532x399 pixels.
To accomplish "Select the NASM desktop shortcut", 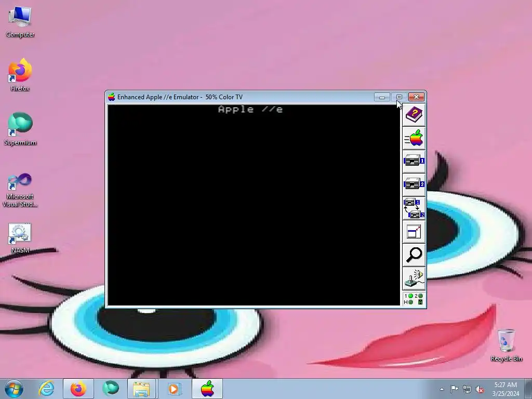I will pyautogui.click(x=20, y=238).
